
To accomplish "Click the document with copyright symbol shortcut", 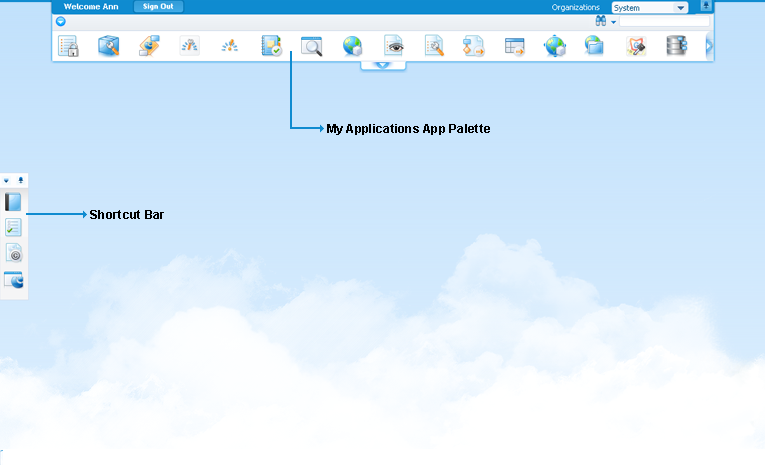I will [13, 254].
